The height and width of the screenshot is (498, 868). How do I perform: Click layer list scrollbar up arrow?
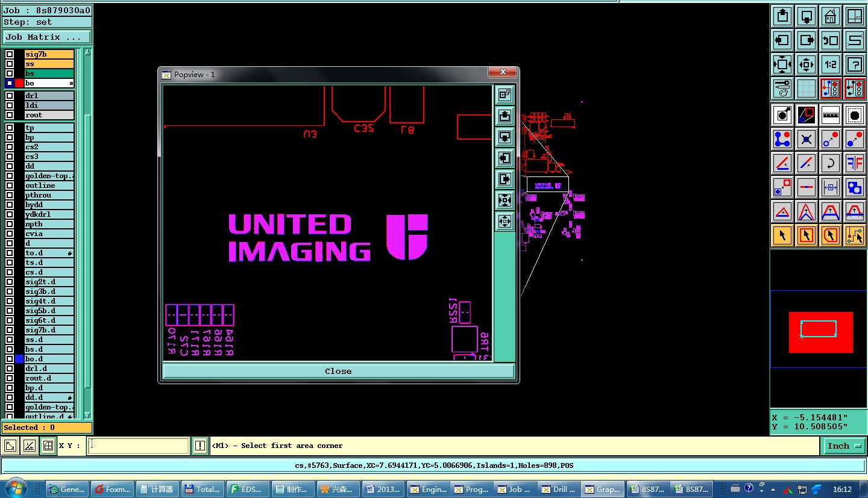[87, 52]
